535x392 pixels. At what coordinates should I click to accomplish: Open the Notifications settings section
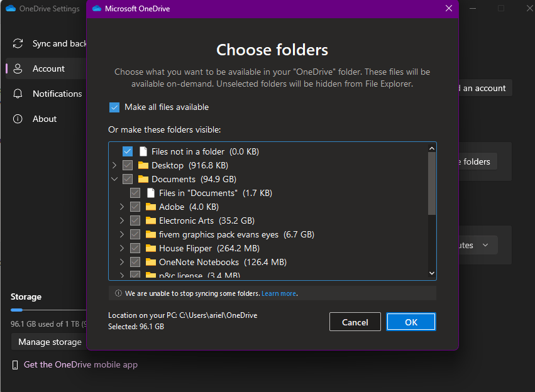[x=46, y=94]
